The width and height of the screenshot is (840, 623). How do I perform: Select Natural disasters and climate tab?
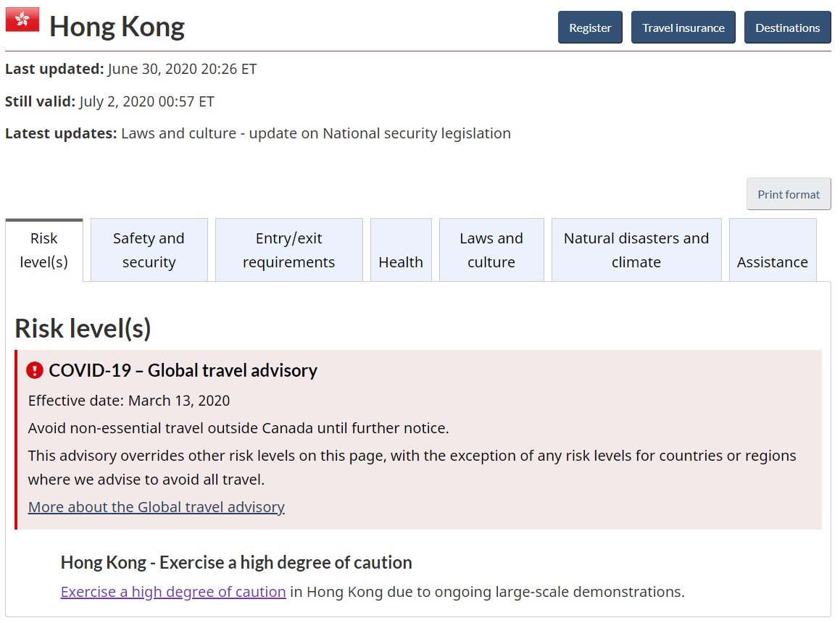pyautogui.click(x=636, y=250)
